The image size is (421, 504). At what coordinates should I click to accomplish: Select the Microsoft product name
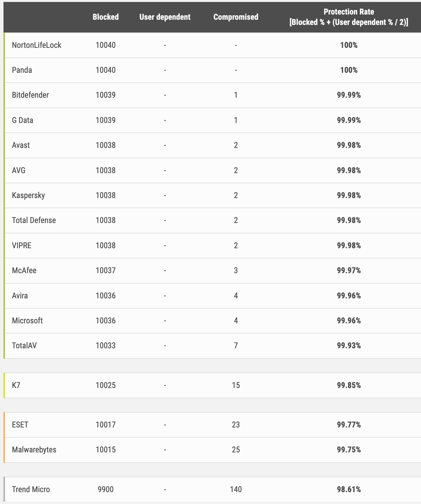pos(28,321)
